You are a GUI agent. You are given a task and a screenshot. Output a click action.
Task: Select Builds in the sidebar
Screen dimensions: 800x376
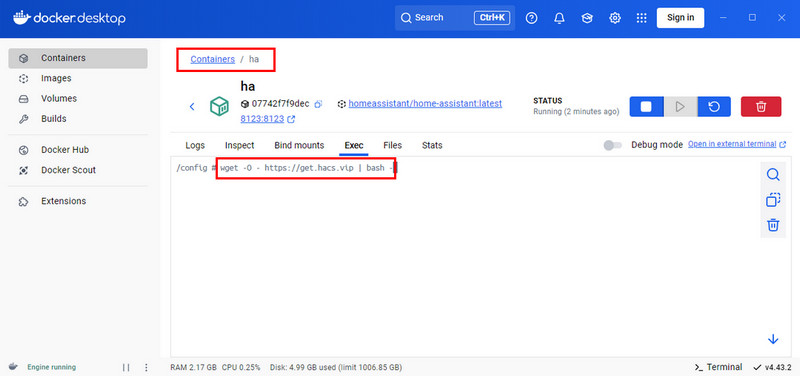click(78, 119)
